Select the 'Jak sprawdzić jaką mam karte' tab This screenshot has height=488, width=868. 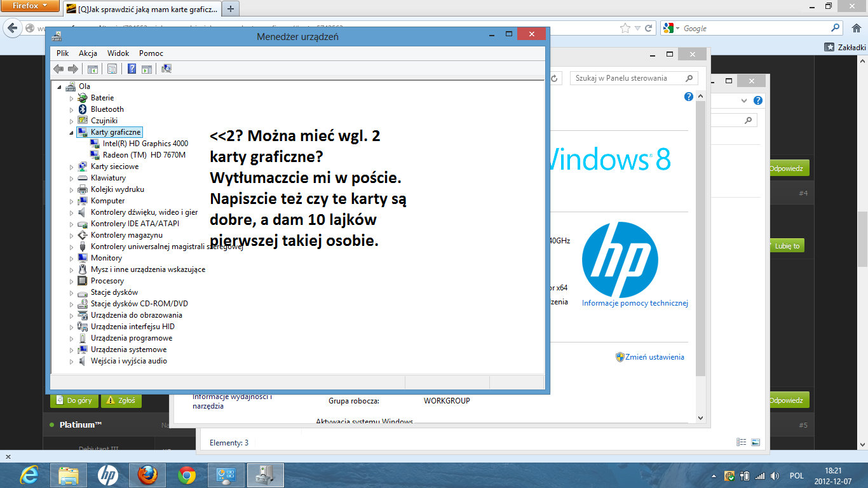142,9
